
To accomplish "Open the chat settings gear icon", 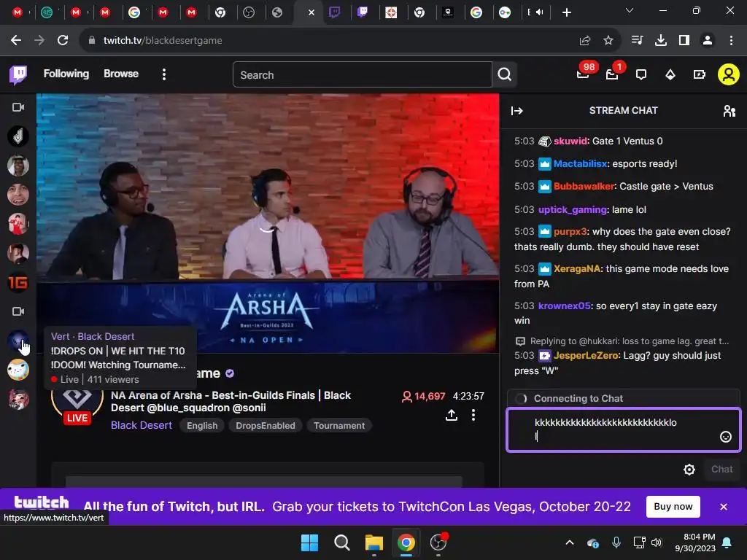I will point(689,470).
